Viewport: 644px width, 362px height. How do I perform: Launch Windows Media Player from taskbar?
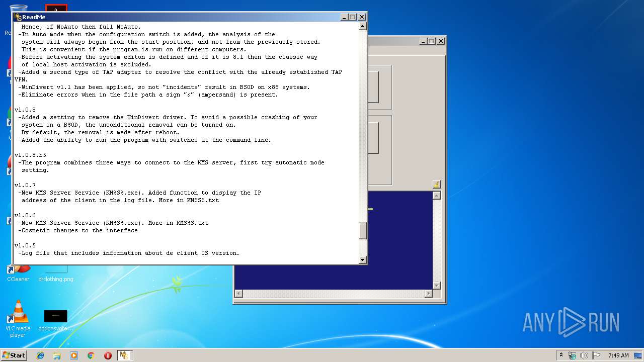(74, 355)
